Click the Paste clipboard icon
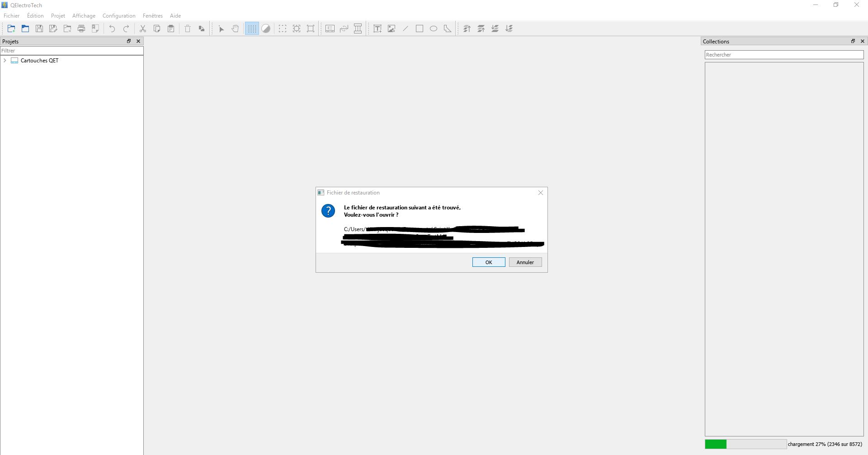 click(171, 28)
